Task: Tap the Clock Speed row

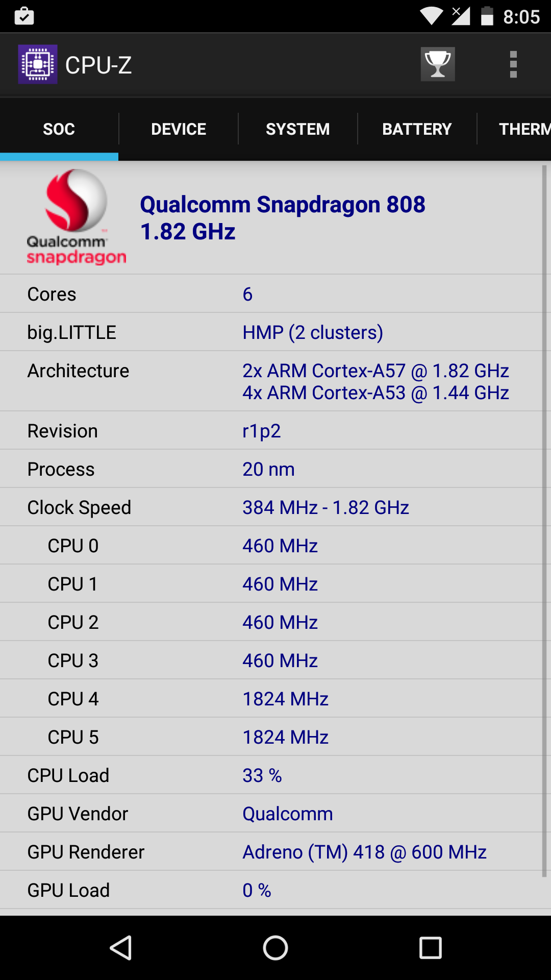Action: 270,507
